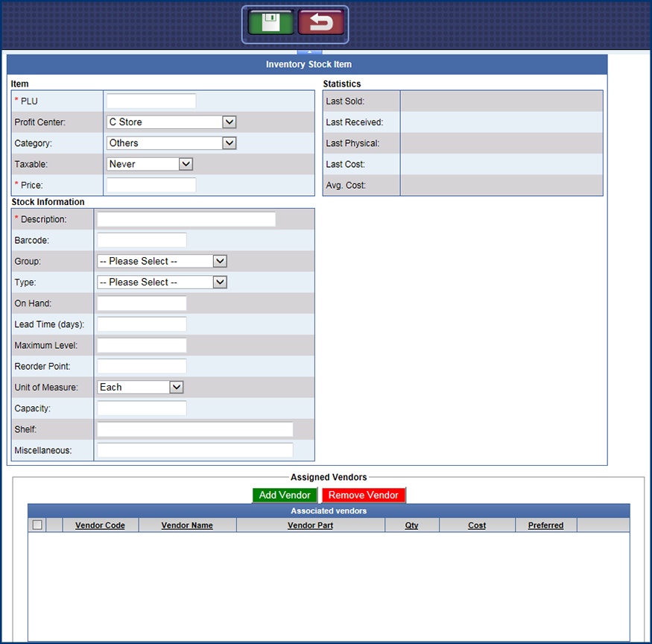The image size is (652, 644).
Task: Select the Reorder Point input field
Action: (142, 367)
